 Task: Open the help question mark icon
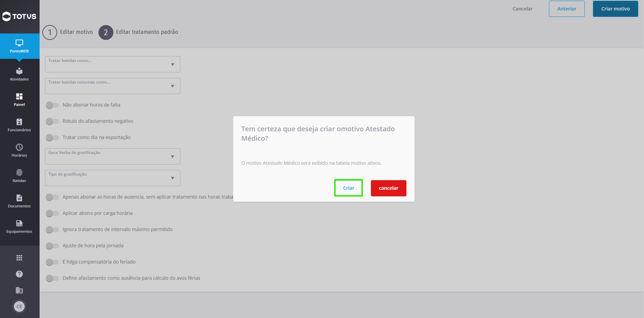coord(19,274)
